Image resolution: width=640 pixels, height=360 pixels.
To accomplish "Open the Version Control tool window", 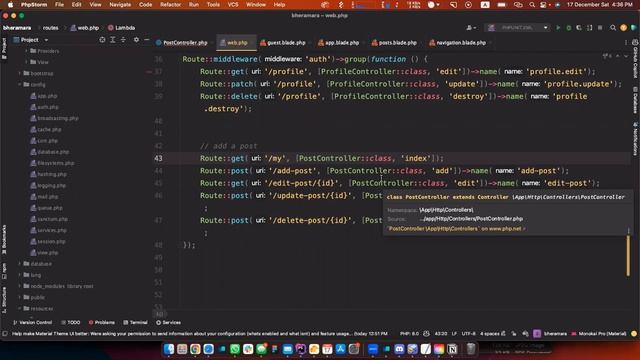I will coord(32,322).
